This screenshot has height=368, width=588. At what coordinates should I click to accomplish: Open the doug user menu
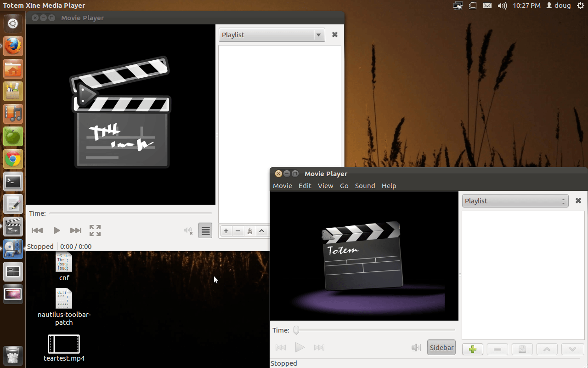(x=558, y=6)
